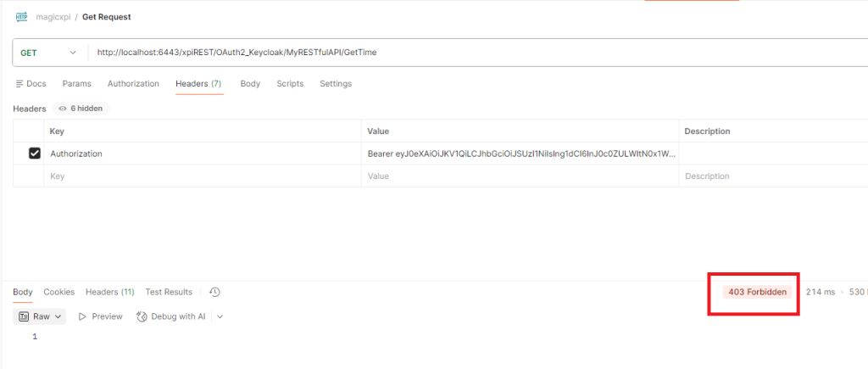The image size is (868, 369).
Task: Open the request Settings tab
Action: click(336, 84)
